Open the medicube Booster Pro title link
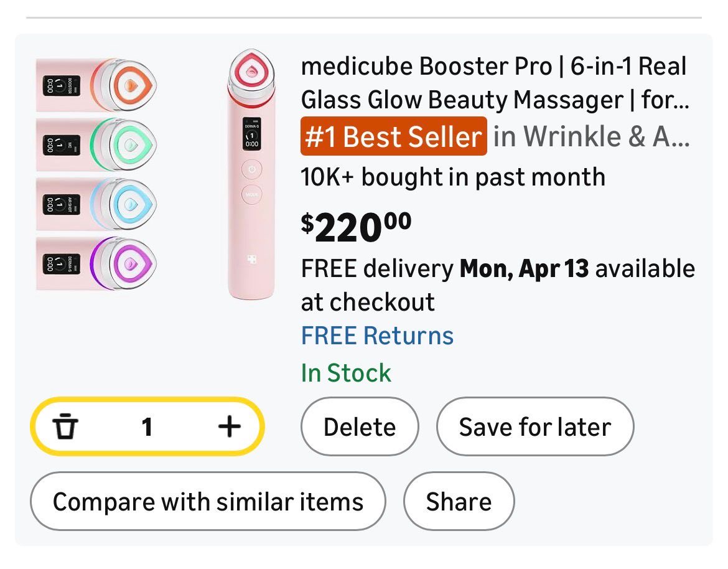Image resolution: width=728 pixels, height=569 pixels. (494, 83)
